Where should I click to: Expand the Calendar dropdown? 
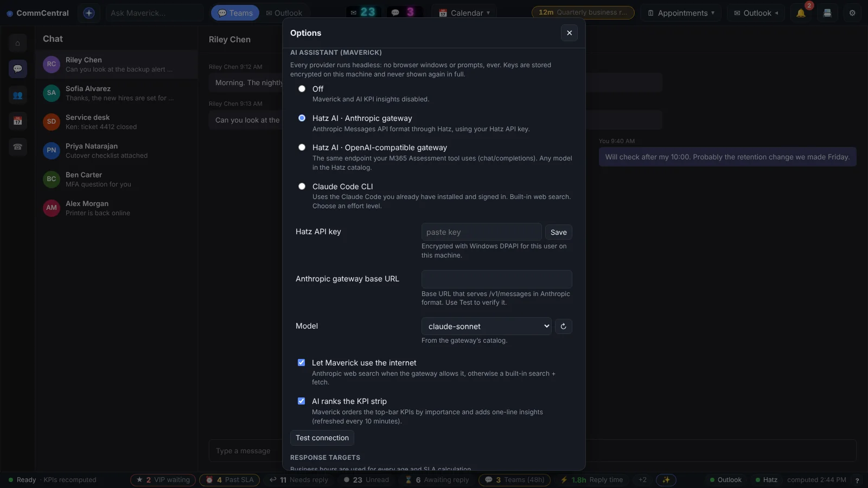click(x=464, y=13)
